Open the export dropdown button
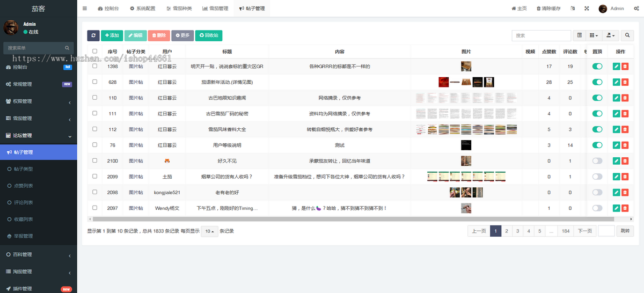 (x=610, y=35)
